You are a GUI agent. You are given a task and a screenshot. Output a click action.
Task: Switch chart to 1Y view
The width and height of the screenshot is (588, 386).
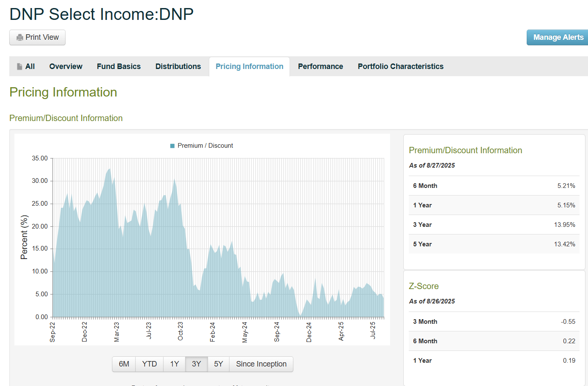pos(174,364)
